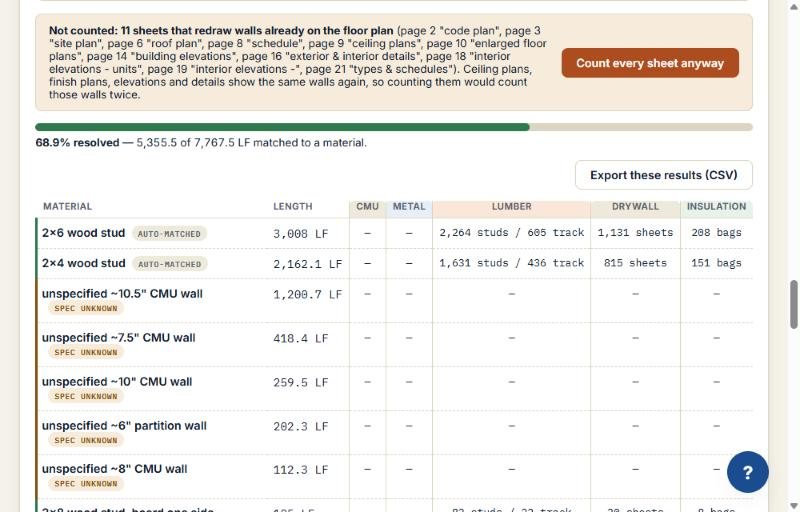The width and height of the screenshot is (800, 512).
Task: Click the 68.9% resolved summary text
Action: tap(201, 143)
